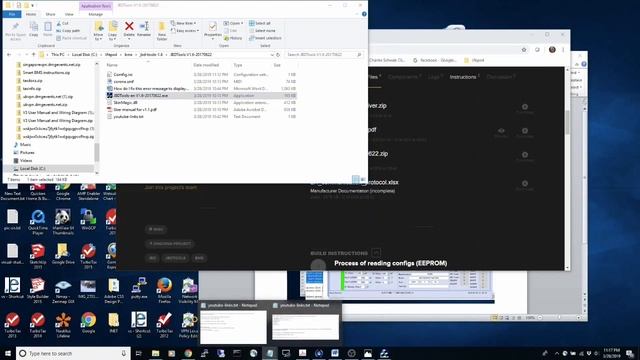Refresh the Explorer address bar
The image size is (640, 360).
pyautogui.click(x=278, y=54)
